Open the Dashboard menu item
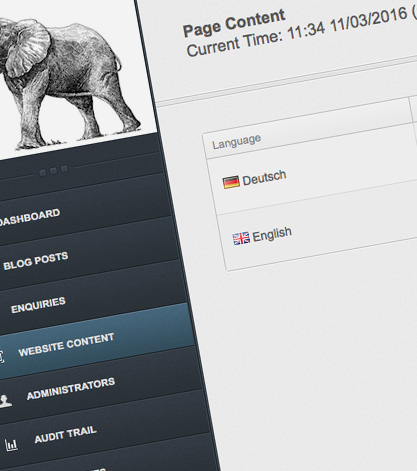Image resolution: width=417 pixels, height=471 pixels. tap(29, 218)
